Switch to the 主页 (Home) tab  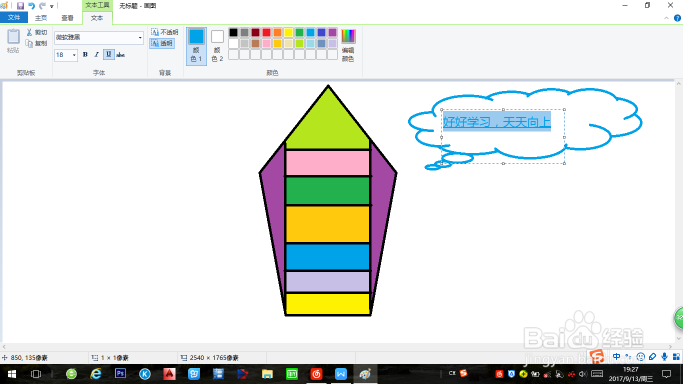[x=41, y=18]
